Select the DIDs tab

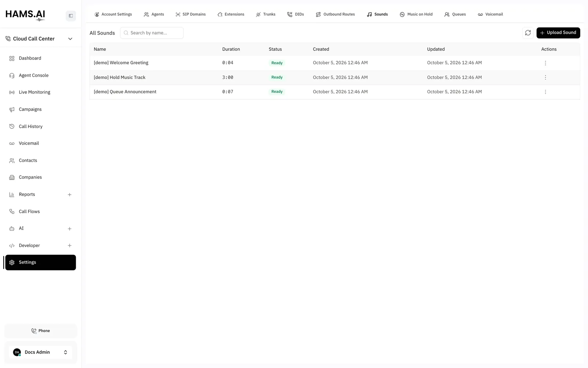point(295,14)
